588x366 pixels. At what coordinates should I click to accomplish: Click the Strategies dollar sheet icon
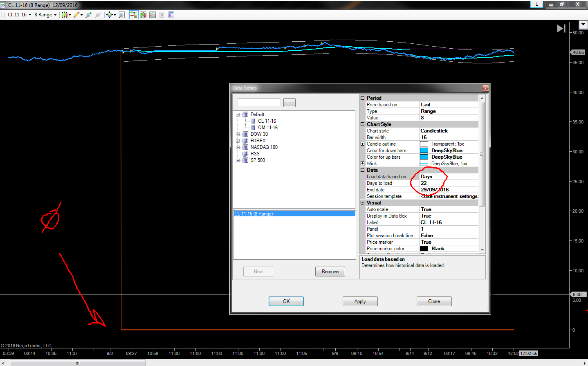click(x=162, y=15)
